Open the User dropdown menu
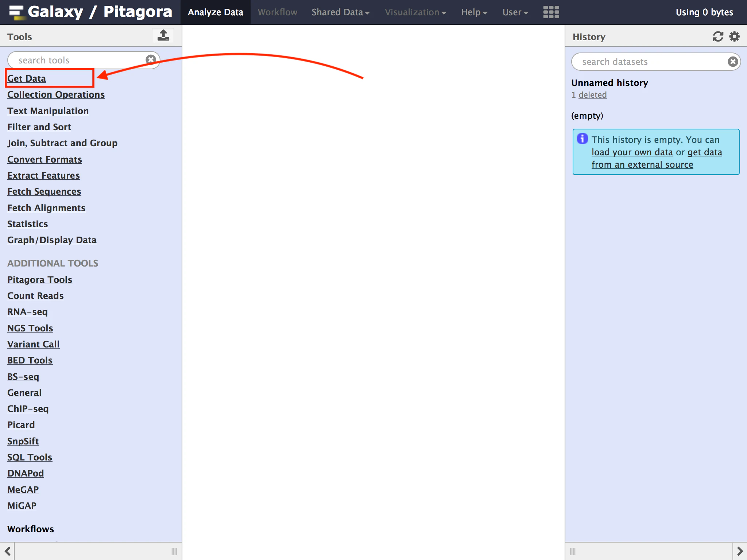 [x=515, y=12]
